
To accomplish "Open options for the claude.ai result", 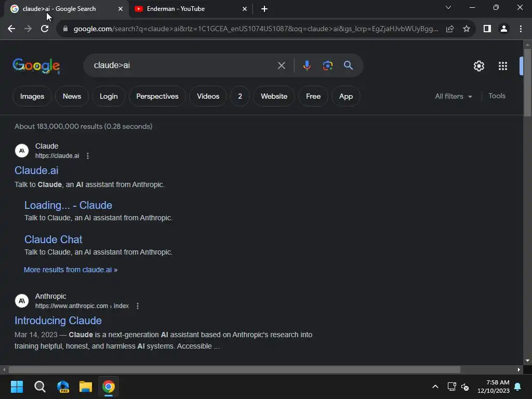I will coord(88,156).
